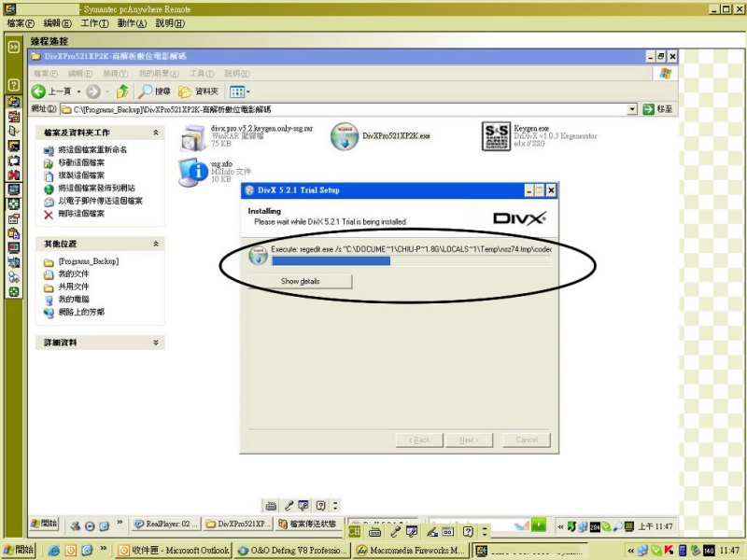Switch to the Macromedia Fireworks taskbar button
The image size is (747, 560).
pos(410,551)
